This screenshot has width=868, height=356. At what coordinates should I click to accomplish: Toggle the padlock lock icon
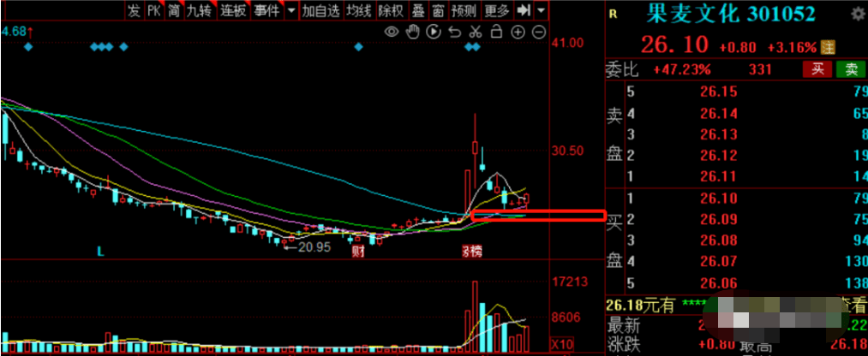click(x=497, y=31)
